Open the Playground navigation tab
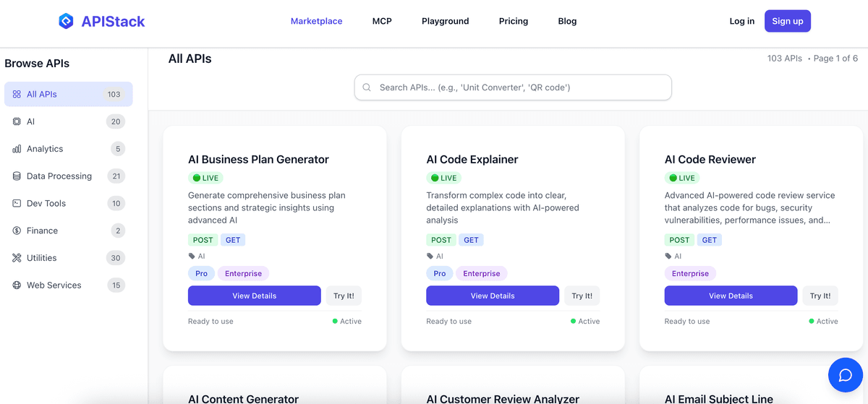Viewport: 868px width, 404px height. click(445, 21)
